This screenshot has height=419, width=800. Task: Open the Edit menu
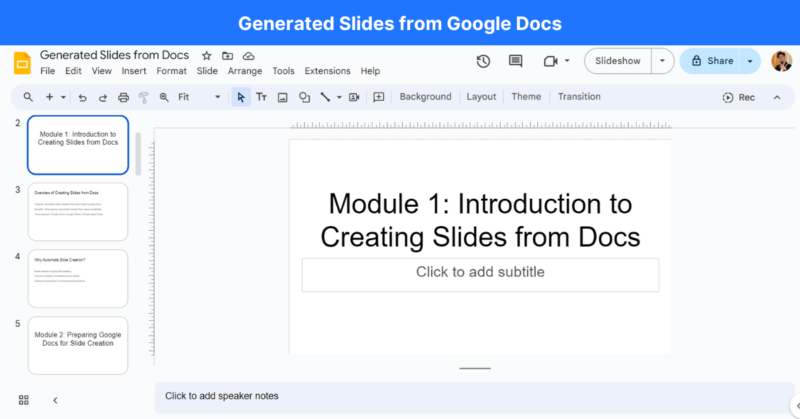click(73, 71)
